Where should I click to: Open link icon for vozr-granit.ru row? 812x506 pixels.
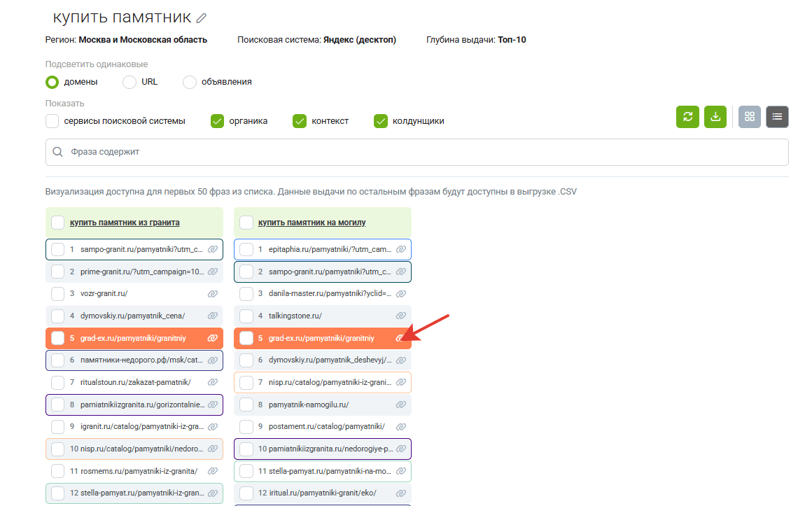(x=213, y=294)
